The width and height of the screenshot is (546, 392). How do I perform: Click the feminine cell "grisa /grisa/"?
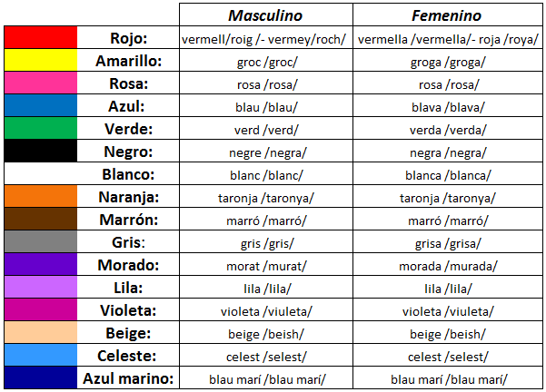pyautogui.click(x=445, y=243)
